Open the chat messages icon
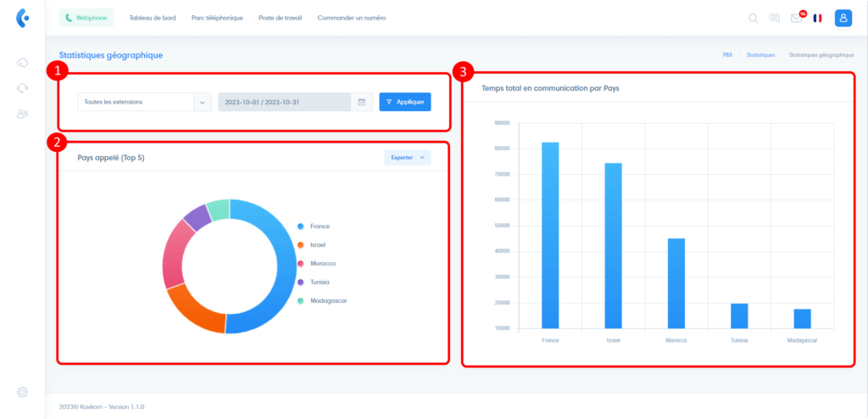This screenshot has width=868, height=419. point(774,18)
